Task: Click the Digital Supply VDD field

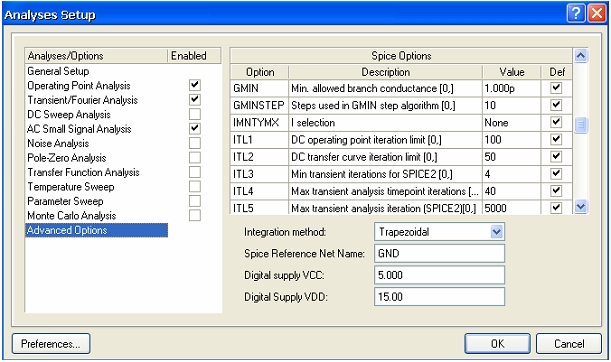Action: click(x=439, y=297)
